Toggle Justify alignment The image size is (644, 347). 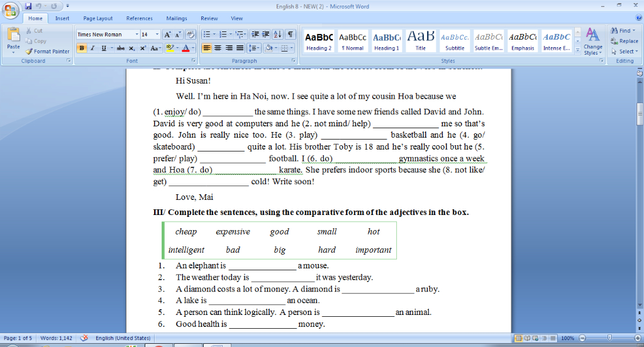point(240,48)
